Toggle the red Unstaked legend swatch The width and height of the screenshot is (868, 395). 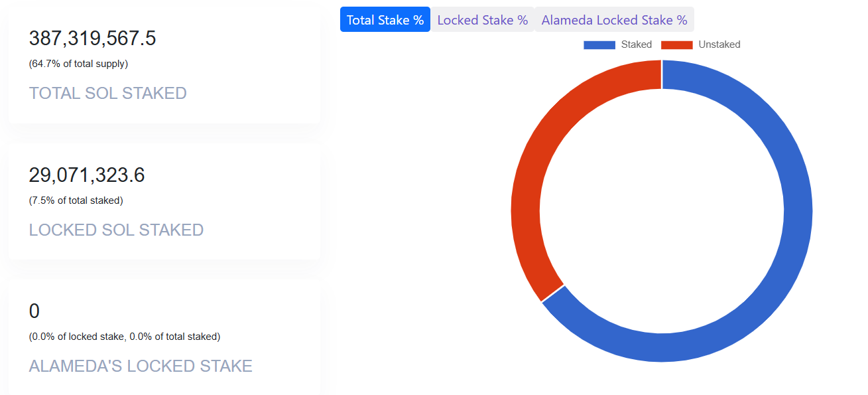click(677, 44)
